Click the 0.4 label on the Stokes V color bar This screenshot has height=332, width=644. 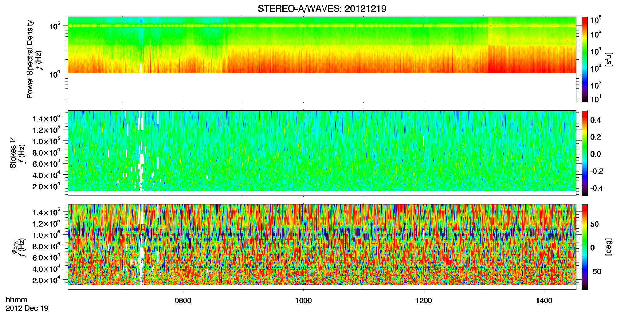[x=595, y=120]
